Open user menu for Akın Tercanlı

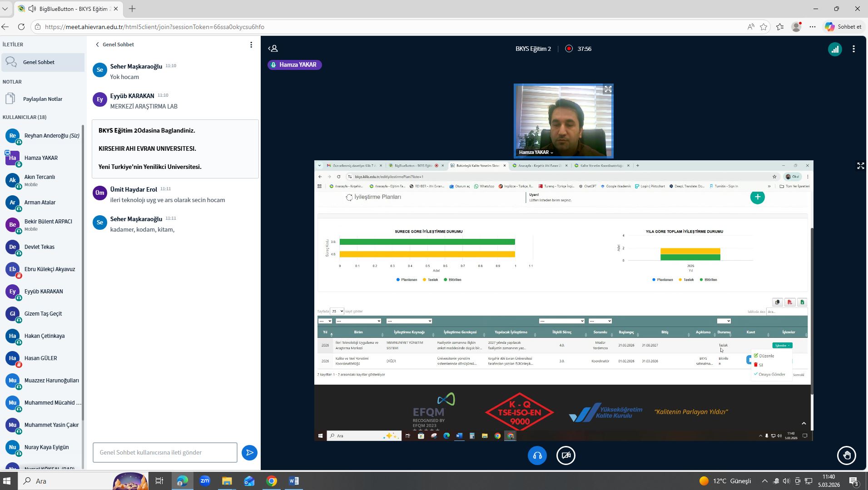(x=43, y=180)
